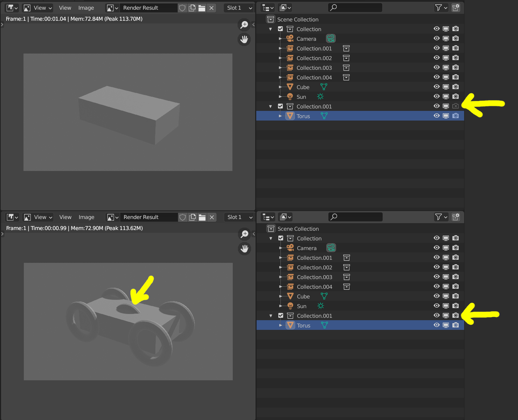Click the Sun light data icon in the lower outliner
Image resolution: width=518 pixels, height=420 pixels.
321,306
